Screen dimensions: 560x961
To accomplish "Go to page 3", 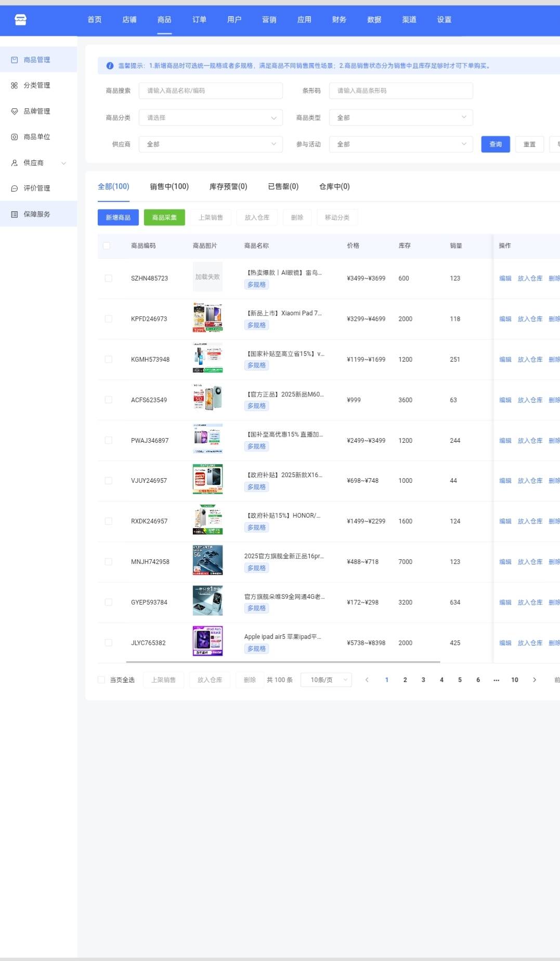I will coord(423,680).
